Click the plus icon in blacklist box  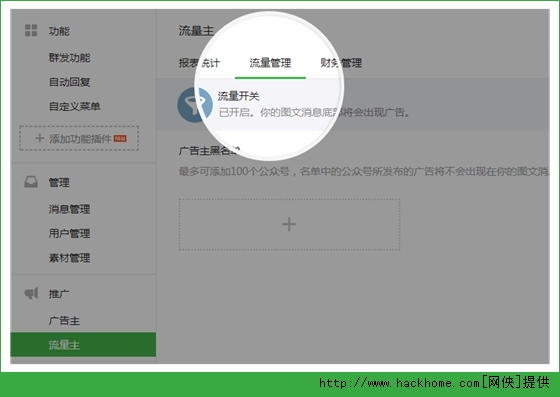click(x=289, y=225)
